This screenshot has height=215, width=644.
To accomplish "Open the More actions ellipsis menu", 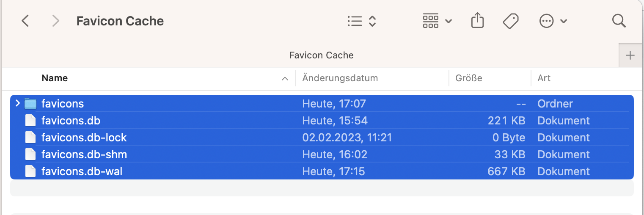I will tap(553, 21).
